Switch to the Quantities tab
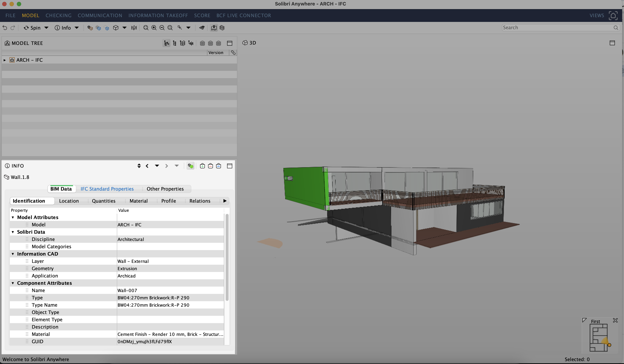 pyautogui.click(x=104, y=201)
